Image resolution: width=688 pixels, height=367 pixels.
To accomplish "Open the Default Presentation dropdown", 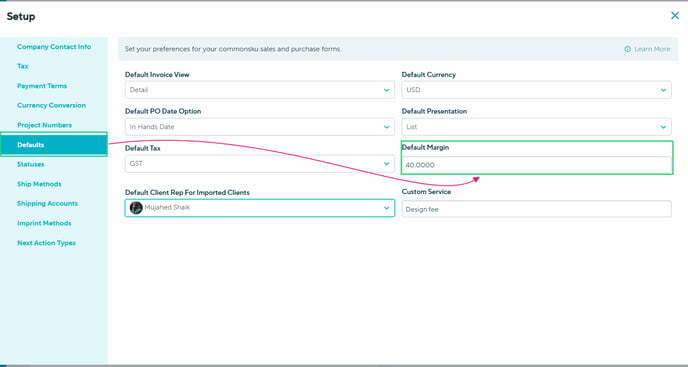I will pos(536,127).
